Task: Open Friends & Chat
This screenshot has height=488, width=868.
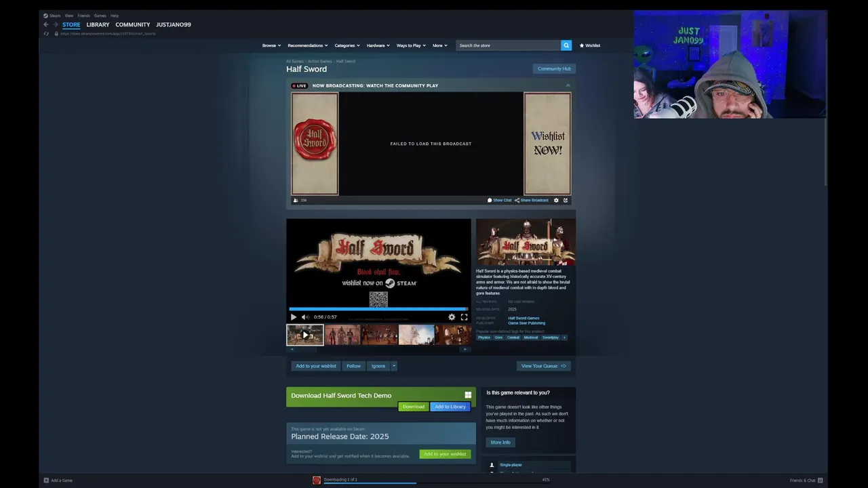Action: click(806, 481)
